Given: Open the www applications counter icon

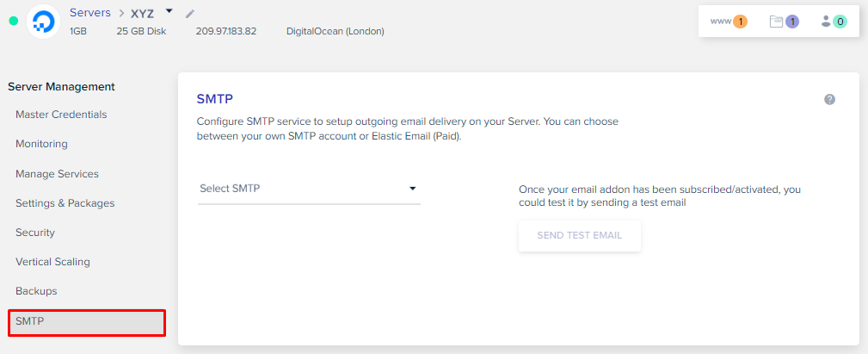Looking at the screenshot, I should [729, 22].
